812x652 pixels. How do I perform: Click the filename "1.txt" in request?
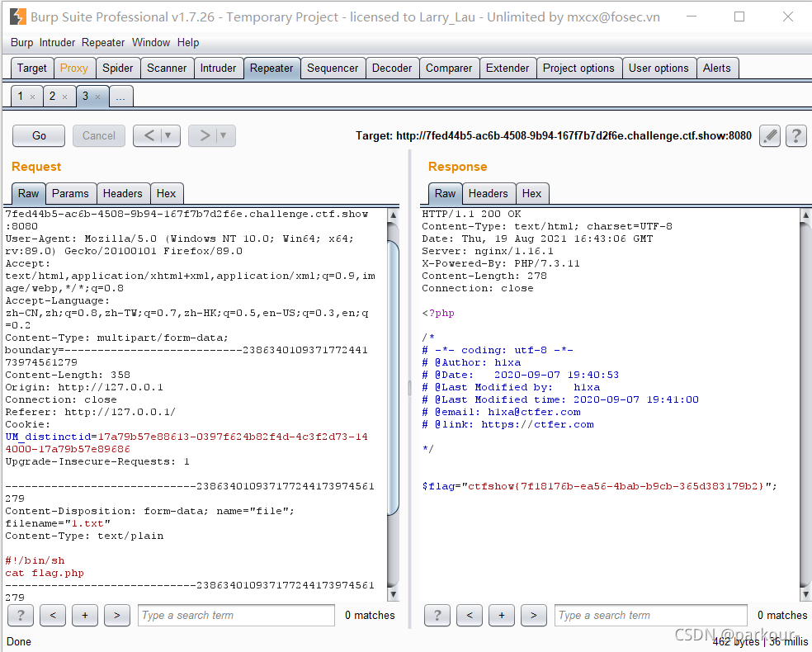pos(91,523)
